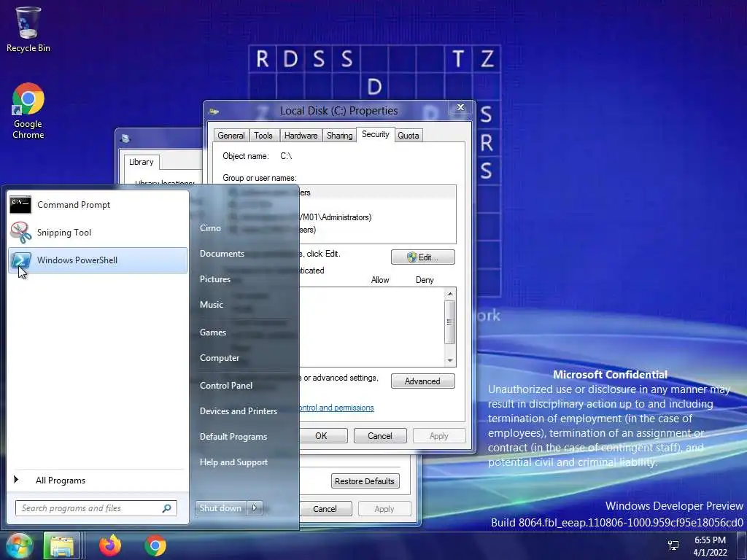Image resolution: width=747 pixels, height=560 pixels.
Task: Select the Security tab
Action: (376, 134)
